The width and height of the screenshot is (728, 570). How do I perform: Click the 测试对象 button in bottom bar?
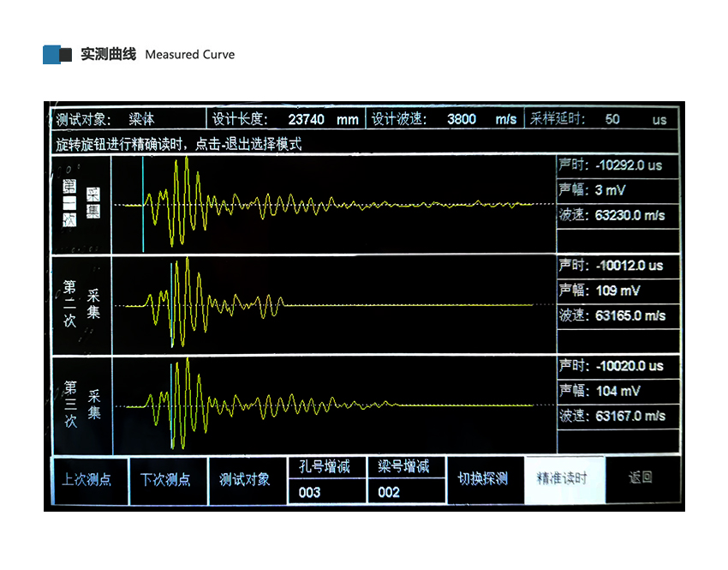pyautogui.click(x=245, y=479)
